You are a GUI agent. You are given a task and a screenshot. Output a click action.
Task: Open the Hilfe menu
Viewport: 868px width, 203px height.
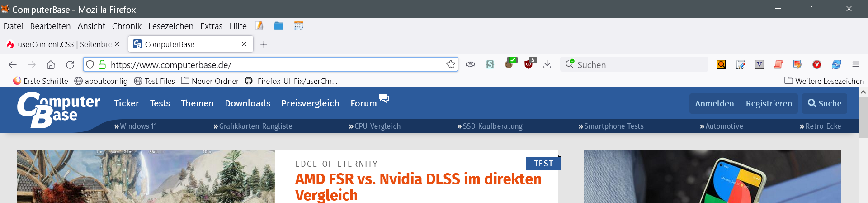(x=238, y=26)
